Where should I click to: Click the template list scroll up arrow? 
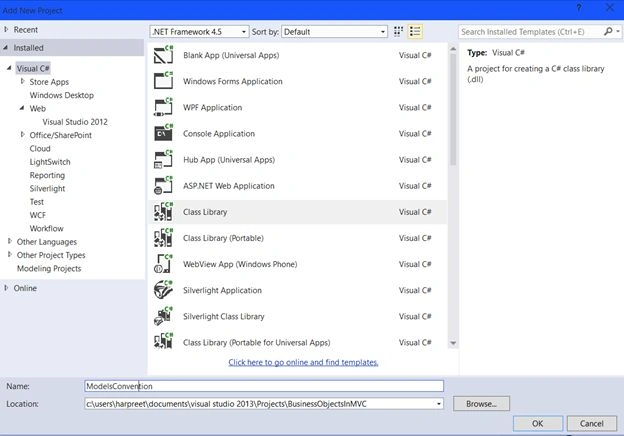pos(453,49)
